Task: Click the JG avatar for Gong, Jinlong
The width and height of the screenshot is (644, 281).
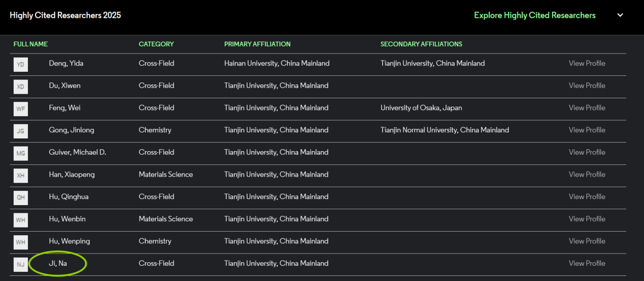Action: [x=20, y=131]
